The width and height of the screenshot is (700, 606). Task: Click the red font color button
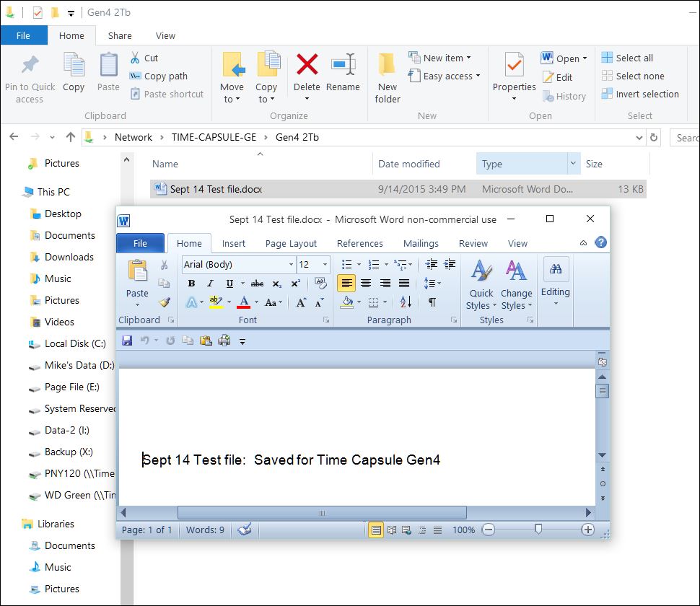coord(244,302)
